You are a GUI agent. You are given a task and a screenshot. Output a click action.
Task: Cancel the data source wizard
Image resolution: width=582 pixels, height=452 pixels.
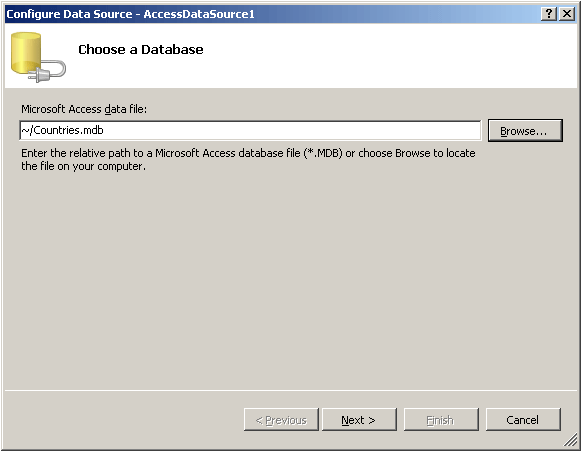click(523, 420)
